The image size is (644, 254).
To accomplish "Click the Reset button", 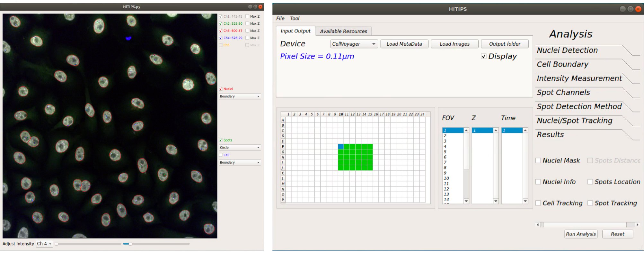I will 617,234.
